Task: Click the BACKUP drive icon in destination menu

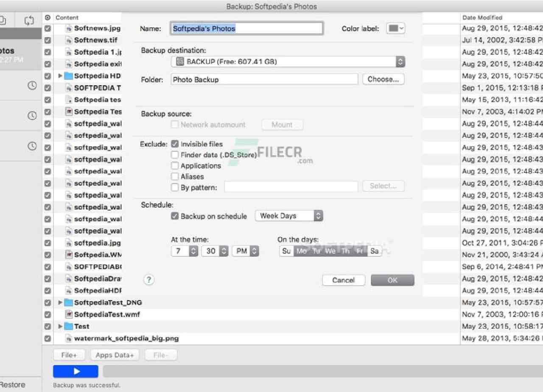Action: tap(180, 62)
